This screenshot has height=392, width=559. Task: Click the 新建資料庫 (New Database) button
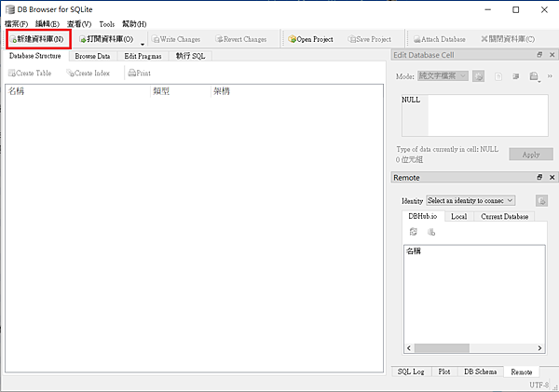click(x=38, y=39)
